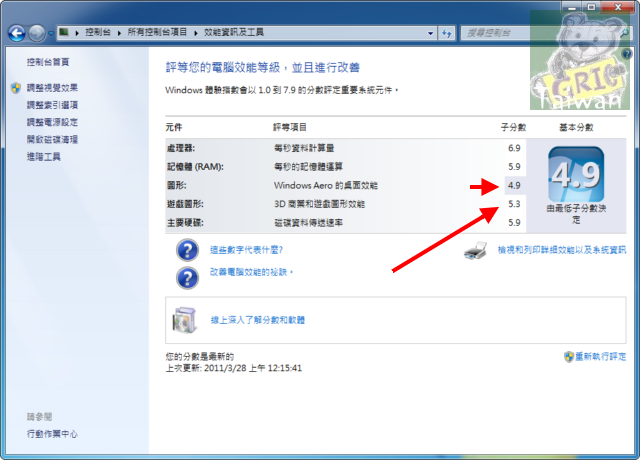Select 所有控制台項目 breadcrumb segment
Screen dimensions: 640x460
point(157,32)
